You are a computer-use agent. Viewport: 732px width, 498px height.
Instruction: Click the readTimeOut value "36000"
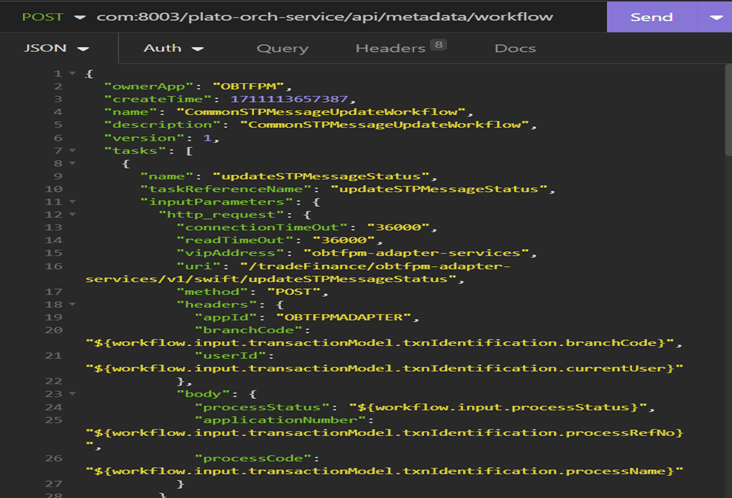click(344, 240)
